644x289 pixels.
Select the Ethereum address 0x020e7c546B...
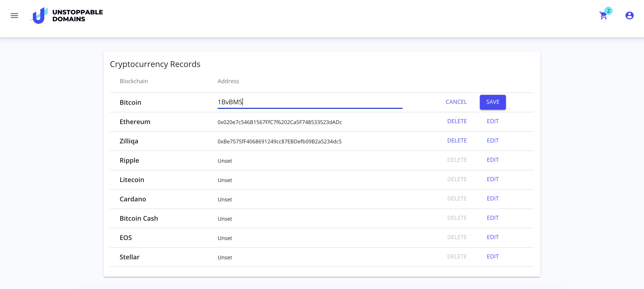(280, 122)
